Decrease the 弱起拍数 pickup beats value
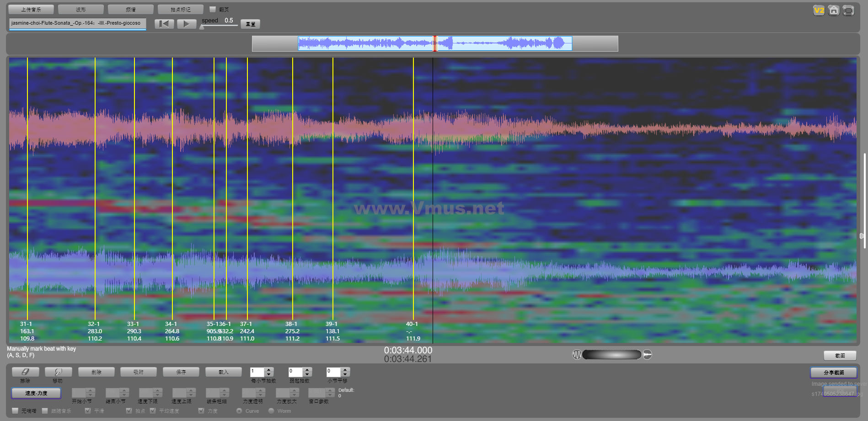The width and height of the screenshot is (868, 421). pyautogui.click(x=307, y=374)
